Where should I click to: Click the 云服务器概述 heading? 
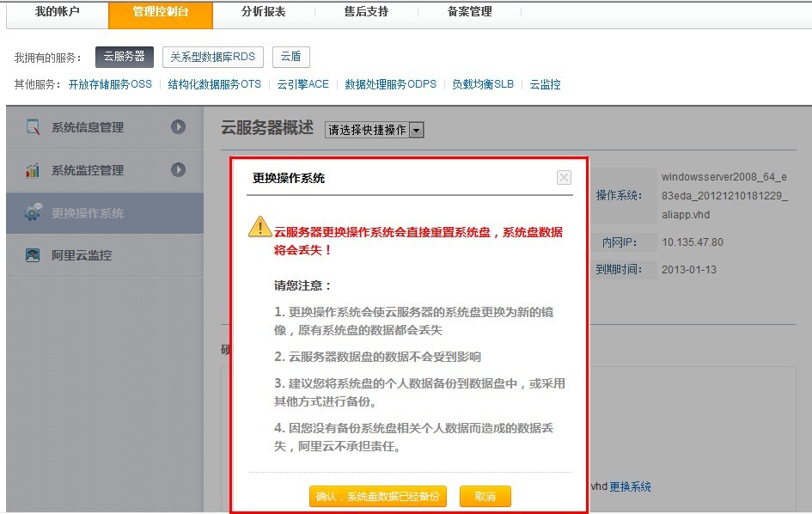(x=267, y=127)
